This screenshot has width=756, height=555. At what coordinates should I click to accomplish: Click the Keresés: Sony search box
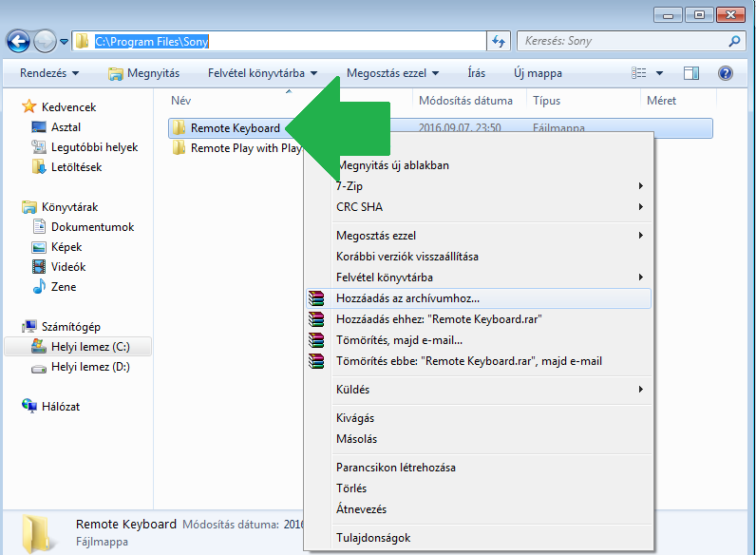tap(631, 42)
